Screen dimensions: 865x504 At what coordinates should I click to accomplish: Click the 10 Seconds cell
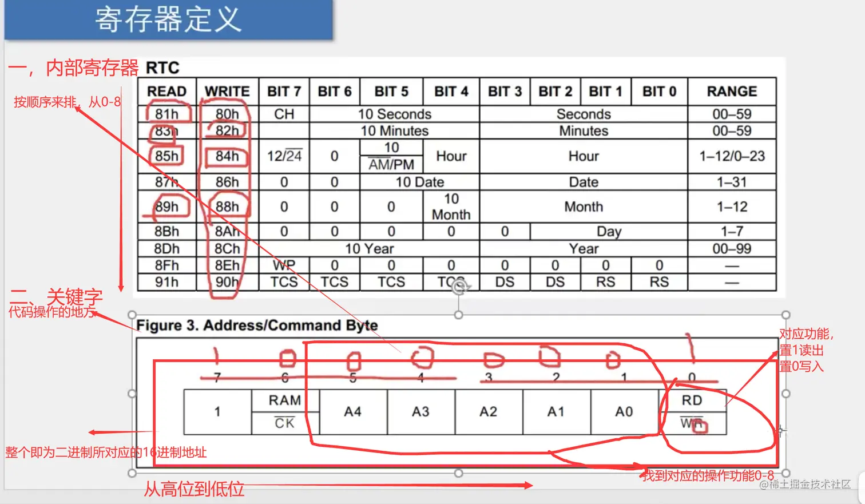point(394,114)
